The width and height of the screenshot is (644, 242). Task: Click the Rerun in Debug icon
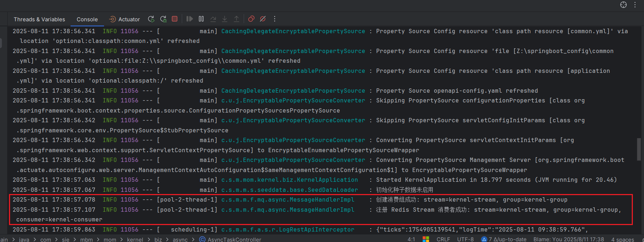click(163, 19)
